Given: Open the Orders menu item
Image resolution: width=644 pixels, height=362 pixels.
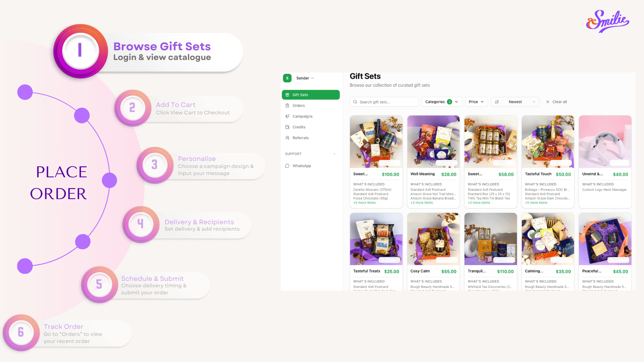Looking at the screenshot, I should 299,106.
